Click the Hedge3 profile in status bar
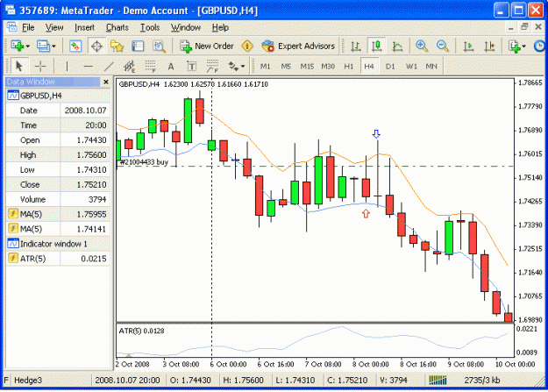This screenshot has height=392, width=548. pos(28,380)
